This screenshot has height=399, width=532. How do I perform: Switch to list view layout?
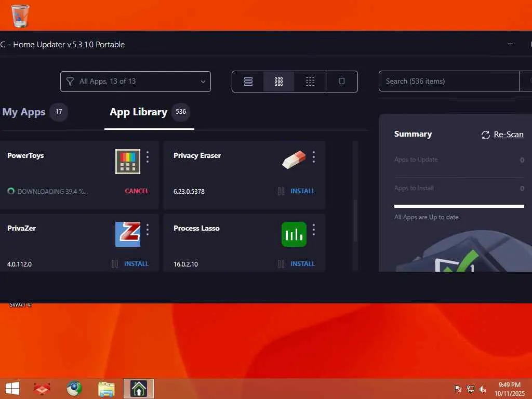(248, 82)
